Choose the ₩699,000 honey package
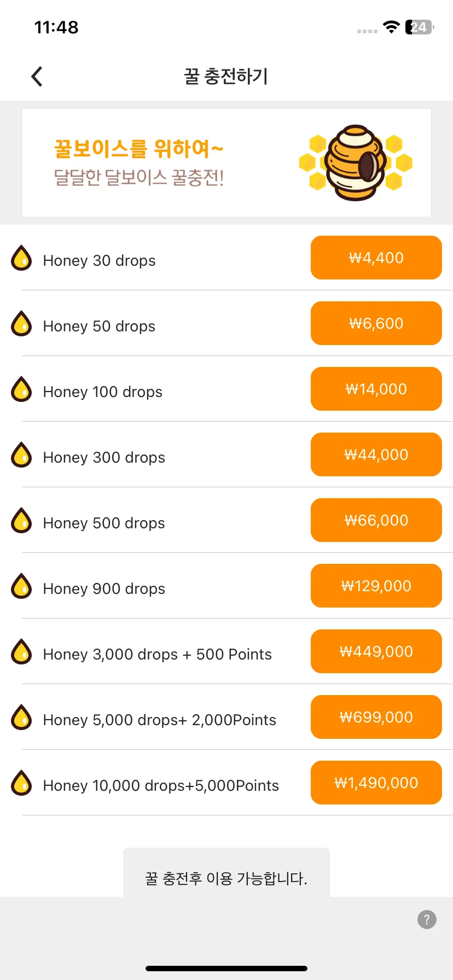The width and height of the screenshot is (453, 980). 376,717
